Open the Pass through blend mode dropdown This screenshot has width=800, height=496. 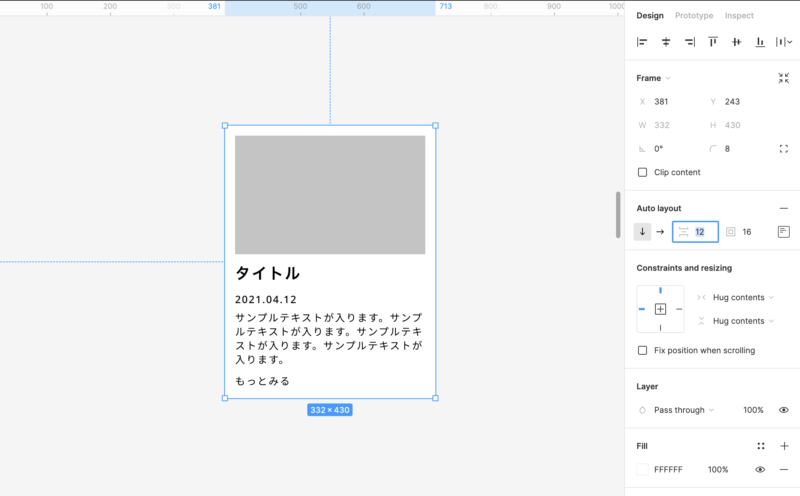tap(684, 410)
